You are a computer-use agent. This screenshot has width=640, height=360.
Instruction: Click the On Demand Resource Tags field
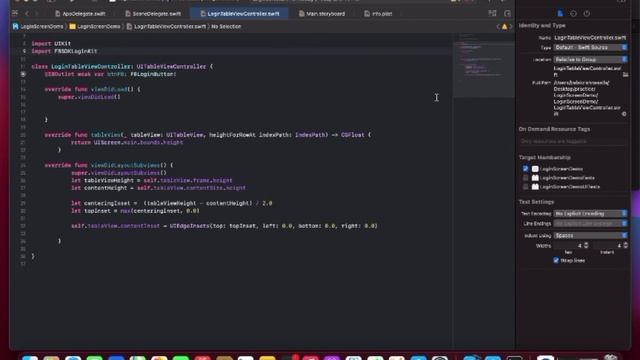click(573, 141)
